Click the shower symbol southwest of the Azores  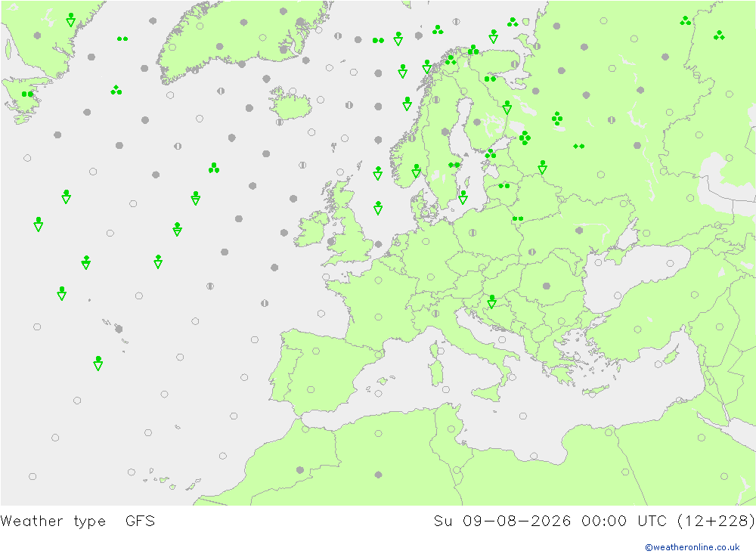point(98,363)
